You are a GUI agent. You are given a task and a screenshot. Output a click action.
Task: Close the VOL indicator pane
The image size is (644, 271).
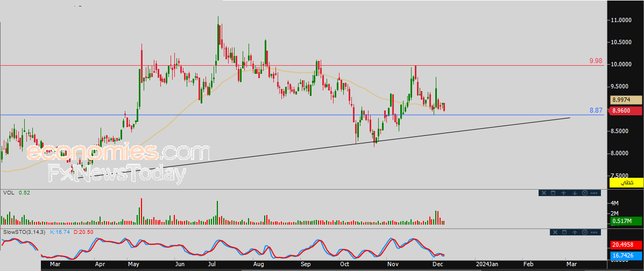(544, 193)
